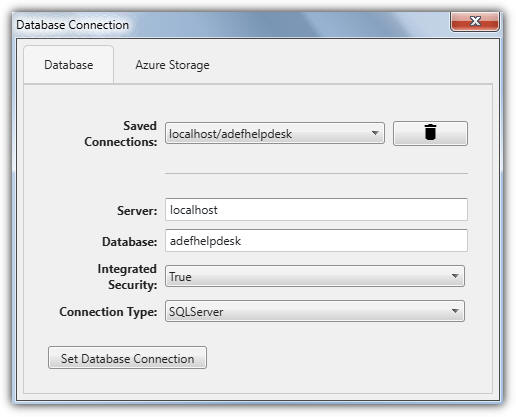Click the SQLServer connection type value
This screenshot has height=417, width=516.
(196, 312)
